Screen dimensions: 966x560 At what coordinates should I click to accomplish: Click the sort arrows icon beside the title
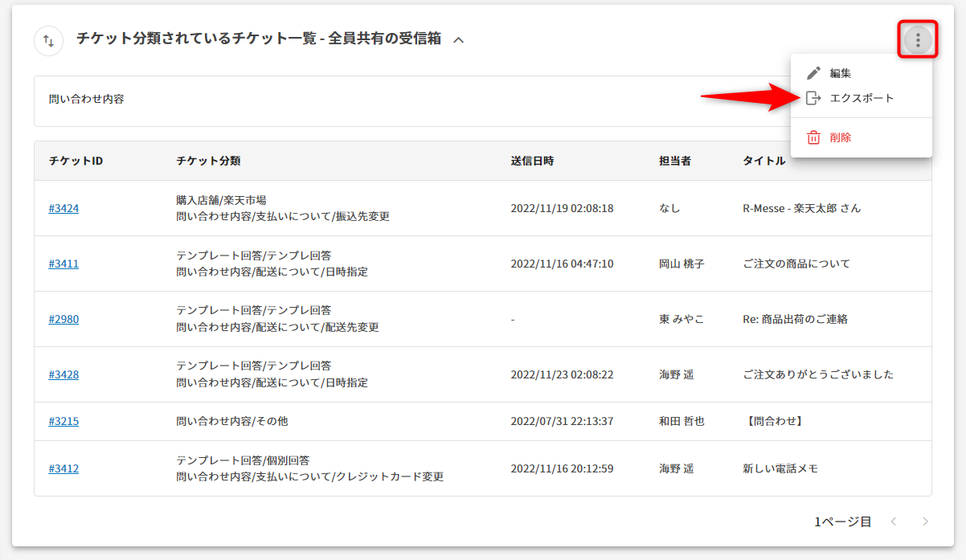point(48,40)
